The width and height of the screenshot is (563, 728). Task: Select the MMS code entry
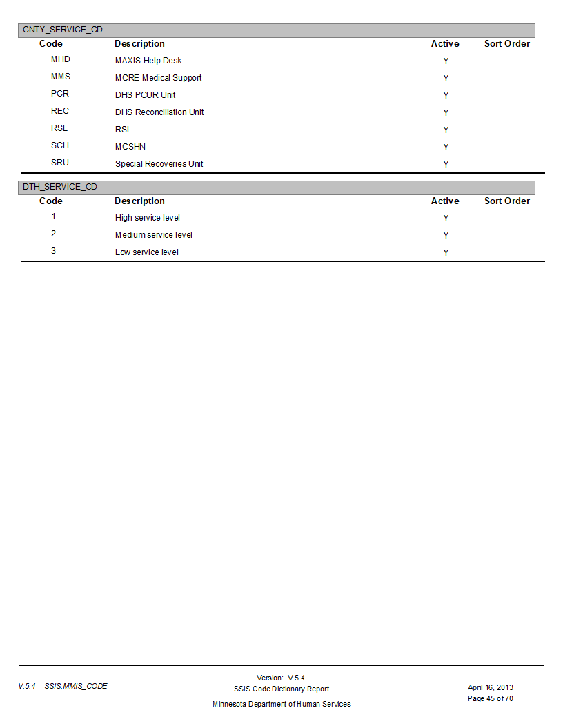[x=61, y=77]
